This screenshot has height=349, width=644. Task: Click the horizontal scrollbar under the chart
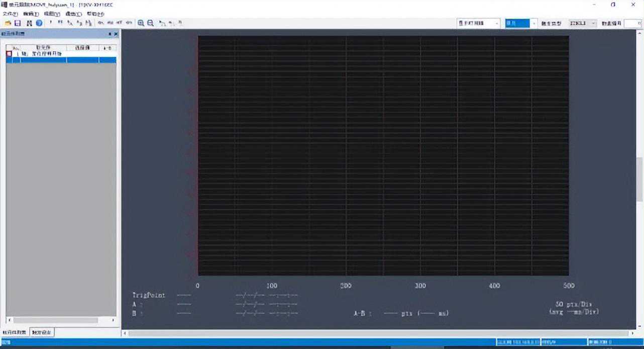coord(377,333)
